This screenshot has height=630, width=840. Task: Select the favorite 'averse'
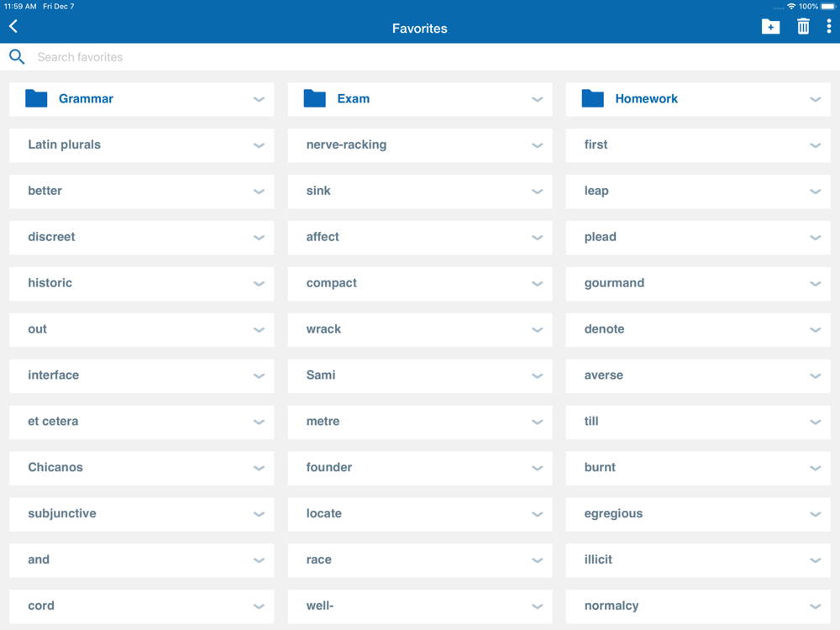click(x=604, y=375)
